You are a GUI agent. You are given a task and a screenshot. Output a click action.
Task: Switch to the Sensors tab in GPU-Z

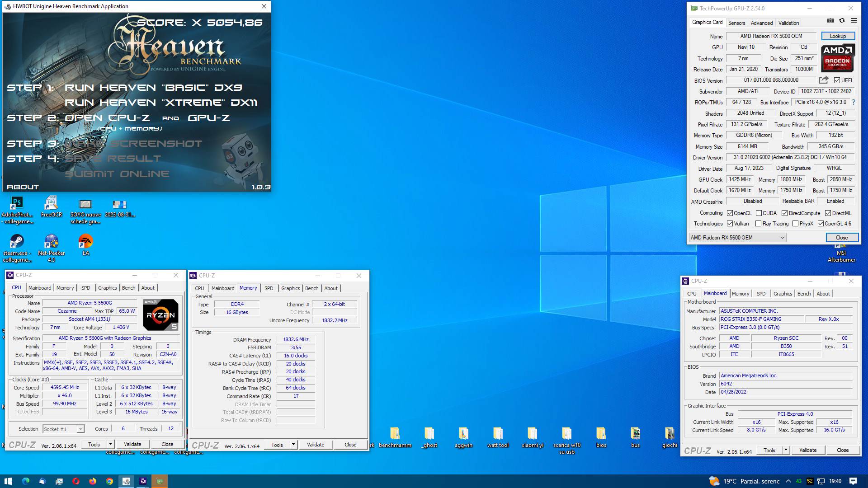736,23
